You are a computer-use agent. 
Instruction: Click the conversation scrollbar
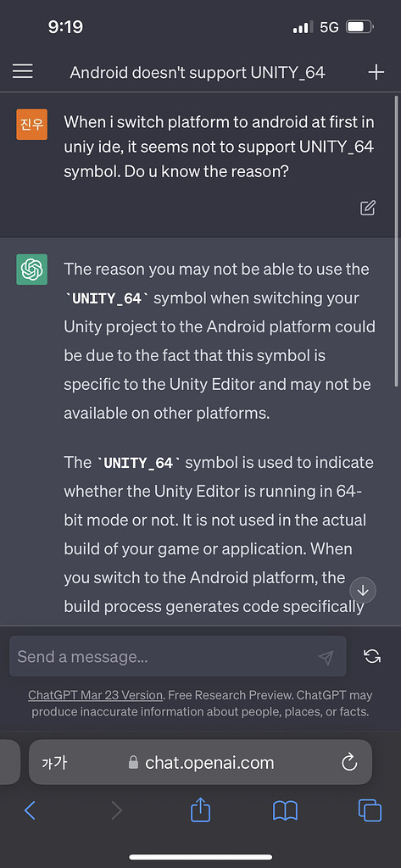(x=396, y=241)
